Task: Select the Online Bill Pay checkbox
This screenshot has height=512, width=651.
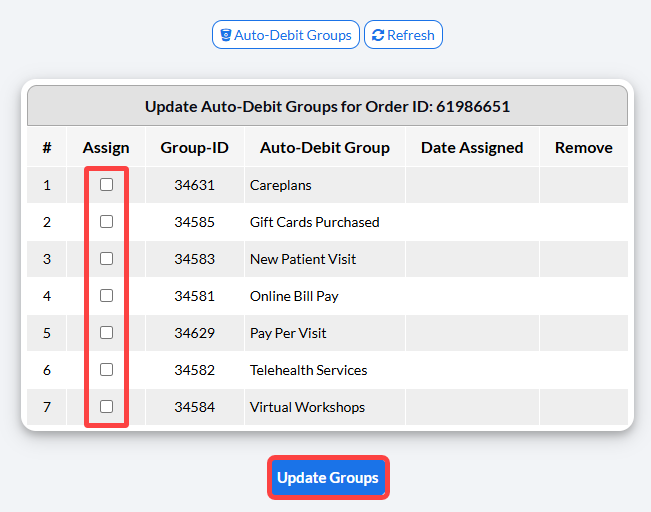Action: tap(106, 296)
